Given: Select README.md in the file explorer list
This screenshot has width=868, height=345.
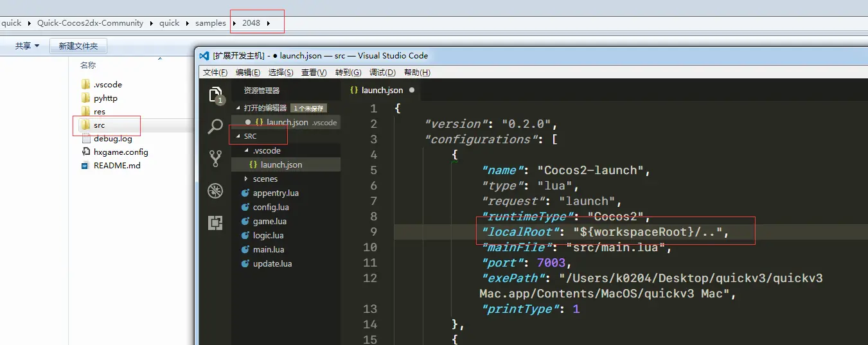Looking at the screenshot, I should (117, 165).
